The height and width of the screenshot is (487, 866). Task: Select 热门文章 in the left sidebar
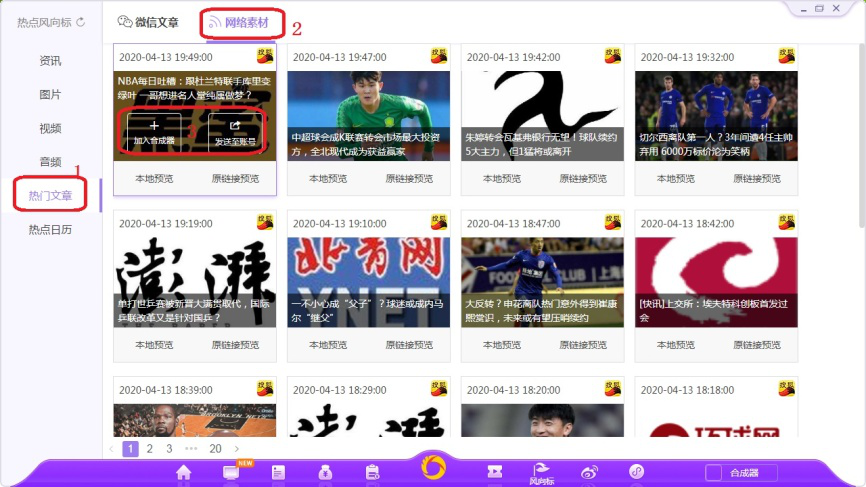coord(50,195)
